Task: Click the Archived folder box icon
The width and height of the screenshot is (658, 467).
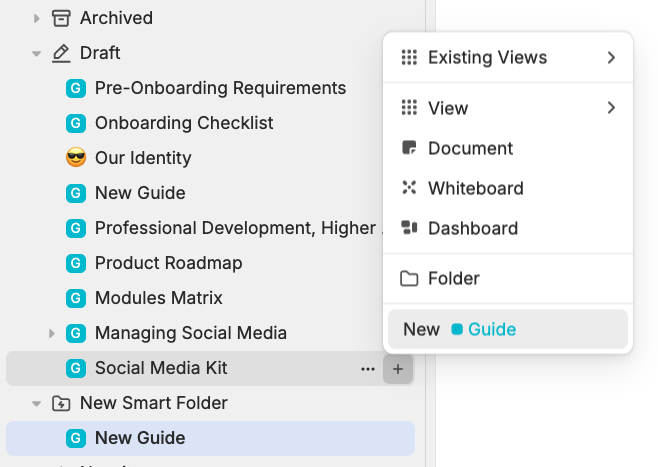Action: (61, 18)
